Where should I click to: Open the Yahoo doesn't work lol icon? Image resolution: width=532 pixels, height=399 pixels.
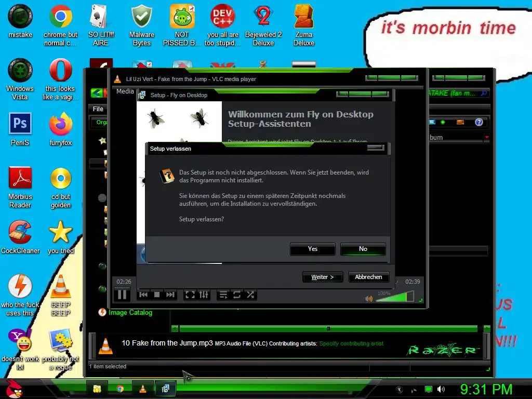tap(20, 350)
